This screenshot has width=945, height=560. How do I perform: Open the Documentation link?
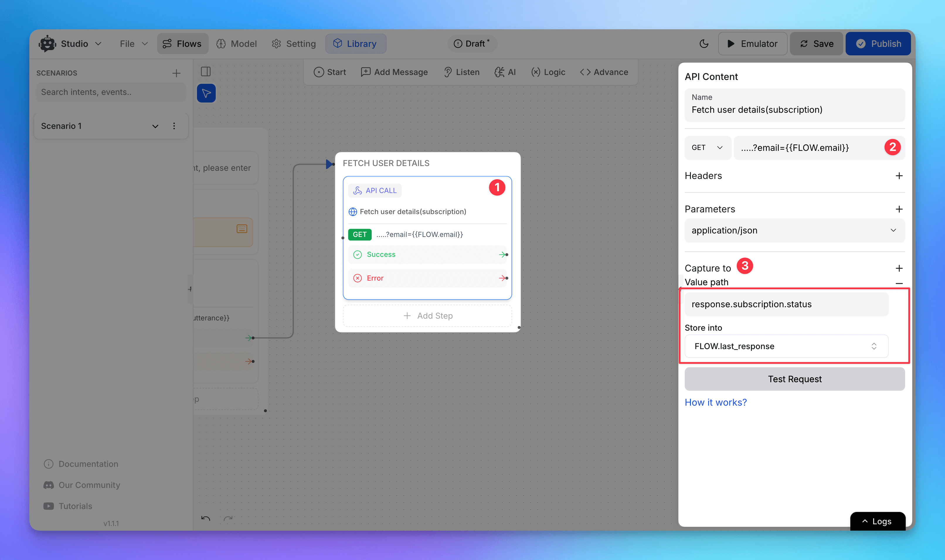coord(81,464)
